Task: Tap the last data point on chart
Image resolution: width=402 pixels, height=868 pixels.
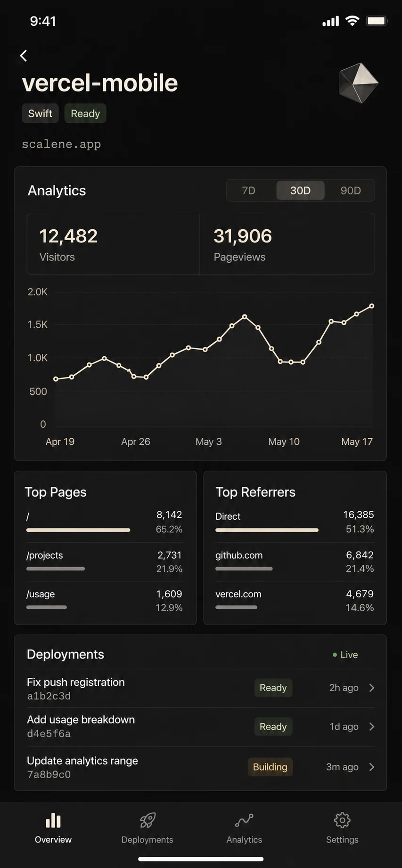Action: (372, 306)
